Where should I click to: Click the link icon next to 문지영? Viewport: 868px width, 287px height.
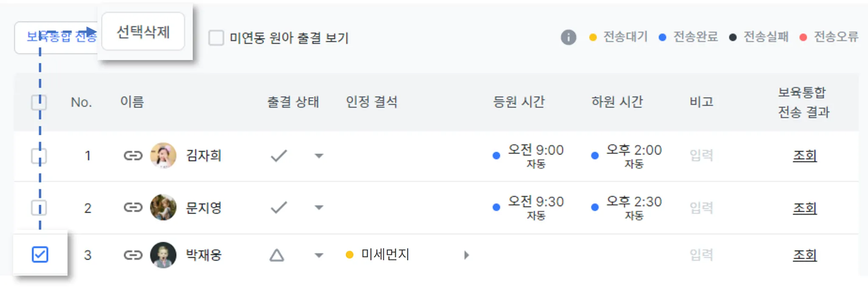(x=133, y=207)
